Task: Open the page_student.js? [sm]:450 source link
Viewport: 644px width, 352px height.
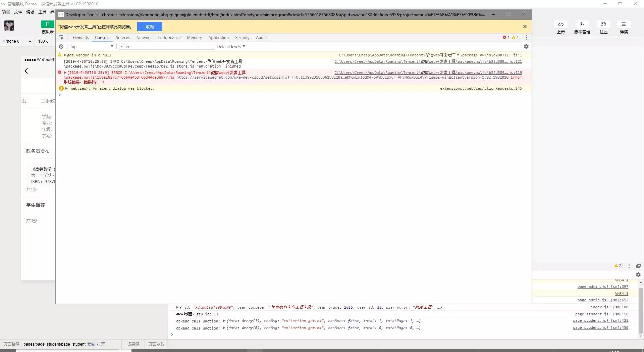Action: click(601, 328)
